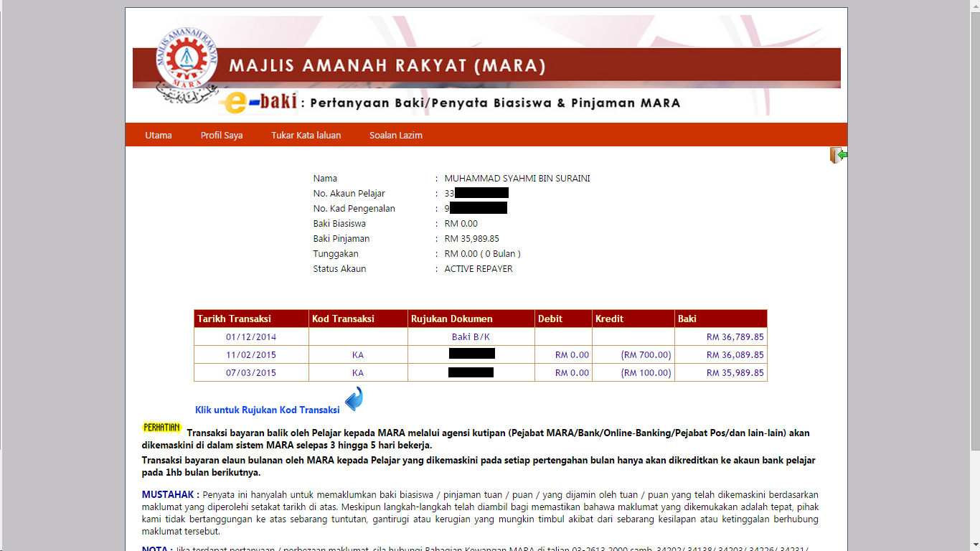This screenshot has width=980, height=551.
Task: Click scrollbar down arrow
Action: (x=975, y=545)
